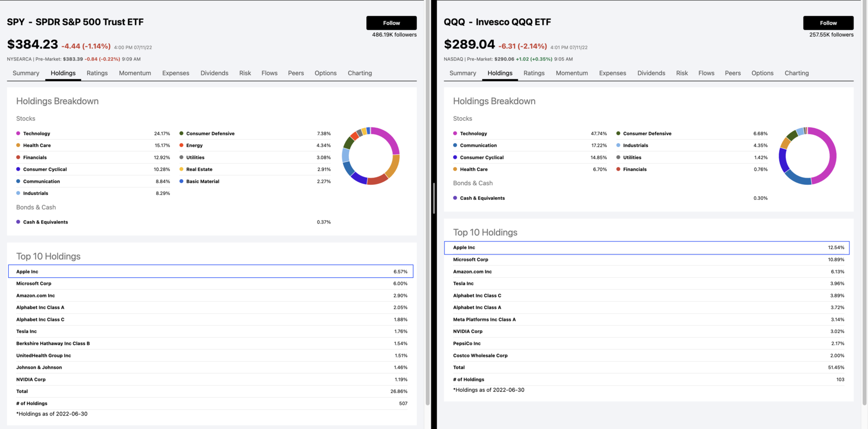The image size is (868, 429).
Task: Click QQQ number of holdings 103
Action: pos(840,379)
